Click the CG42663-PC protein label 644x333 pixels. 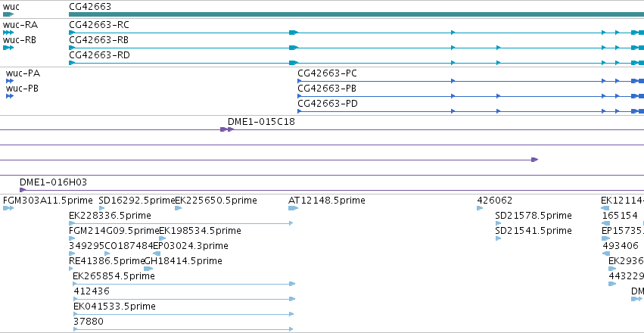(x=328, y=73)
